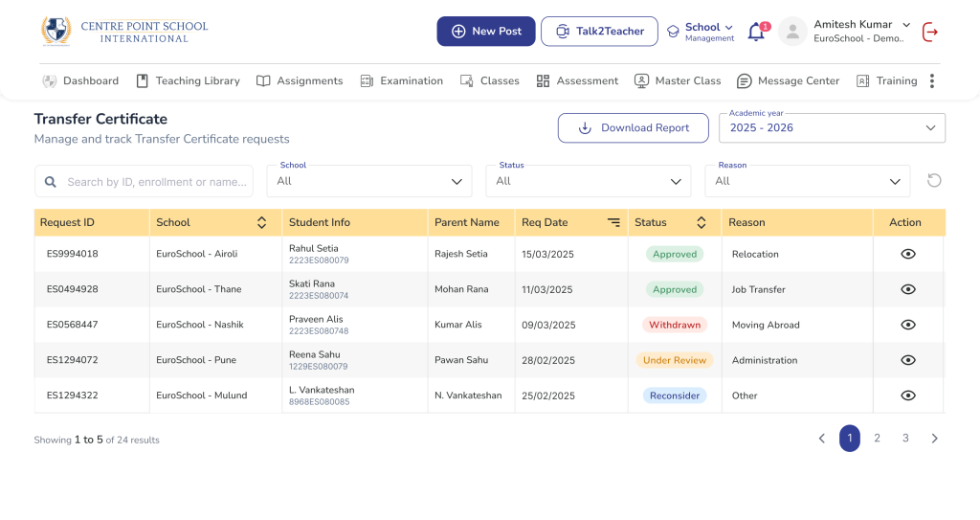980x520 pixels.
Task: Click the Under Review status badge
Action: click(x=675, y=360)
